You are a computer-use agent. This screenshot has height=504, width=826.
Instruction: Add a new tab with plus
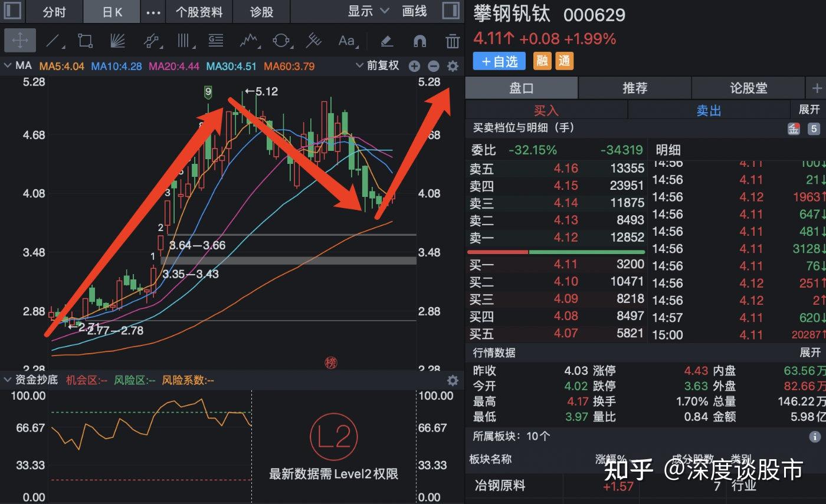[817, 88]
